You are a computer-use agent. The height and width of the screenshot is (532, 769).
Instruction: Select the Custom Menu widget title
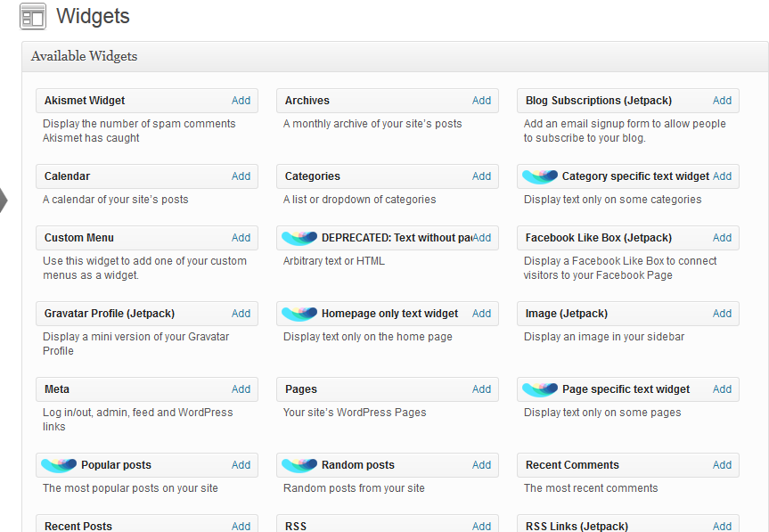click(79, 238)
